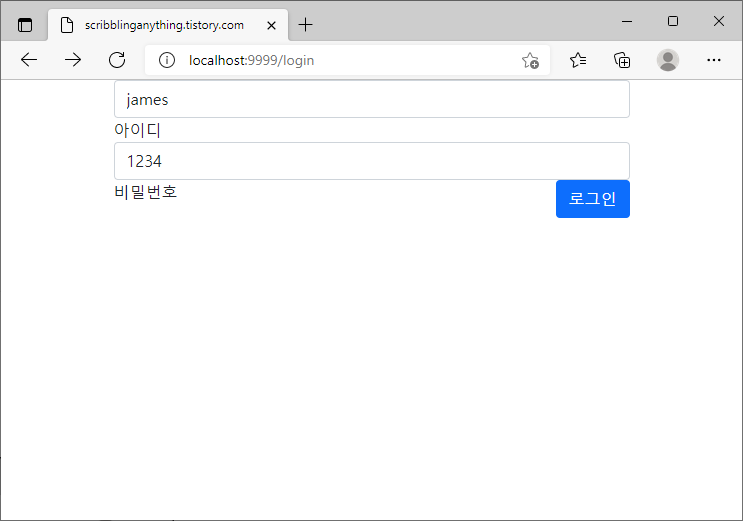Click the 아이디 label

tap(138, 130)
